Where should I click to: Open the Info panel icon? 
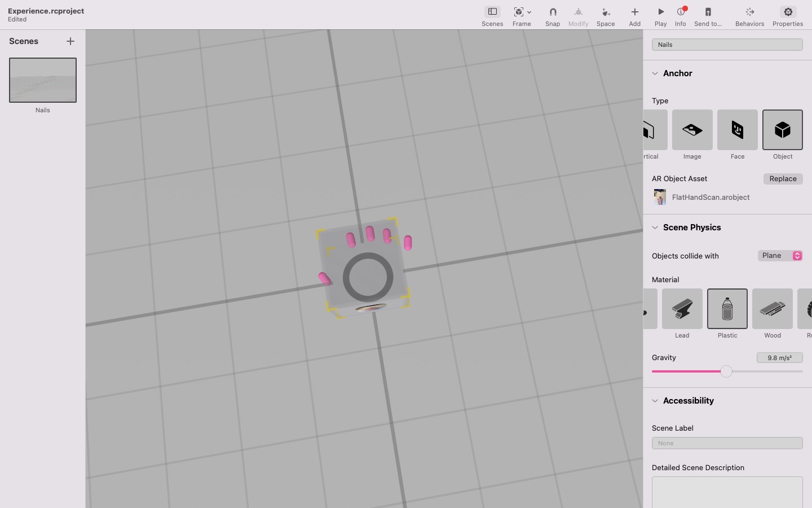(x=681, y=12)
